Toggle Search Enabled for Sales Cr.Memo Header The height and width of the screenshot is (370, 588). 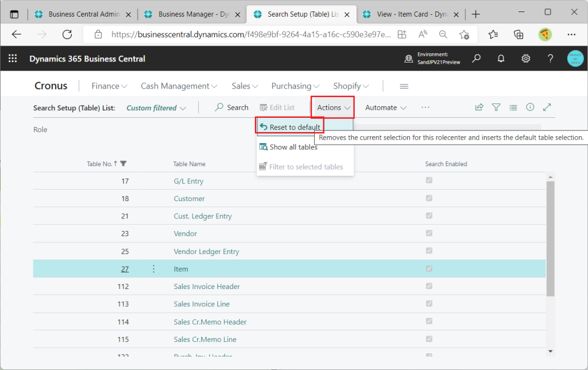click(x=429, y=321)
